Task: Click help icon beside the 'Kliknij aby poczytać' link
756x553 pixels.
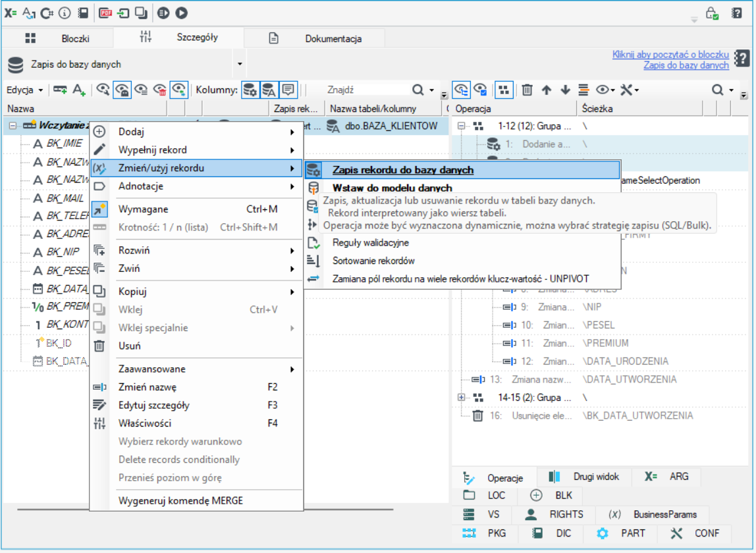Action: coord(742,59)
